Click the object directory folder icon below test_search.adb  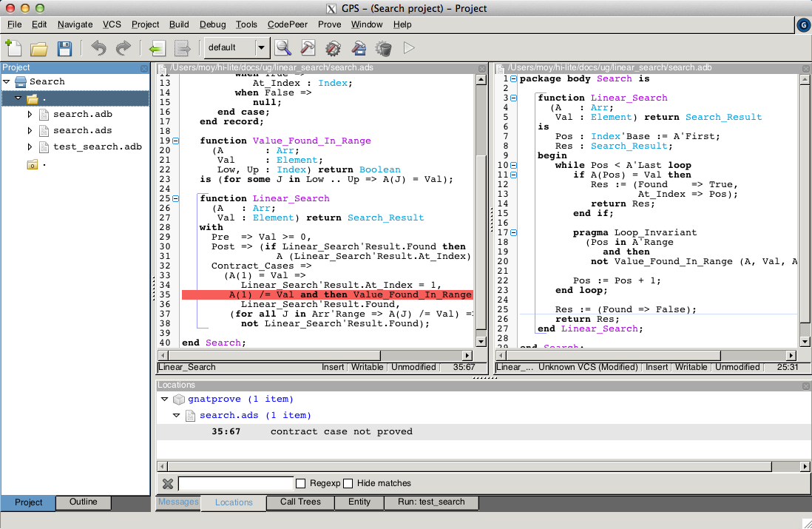pos(32,165)
